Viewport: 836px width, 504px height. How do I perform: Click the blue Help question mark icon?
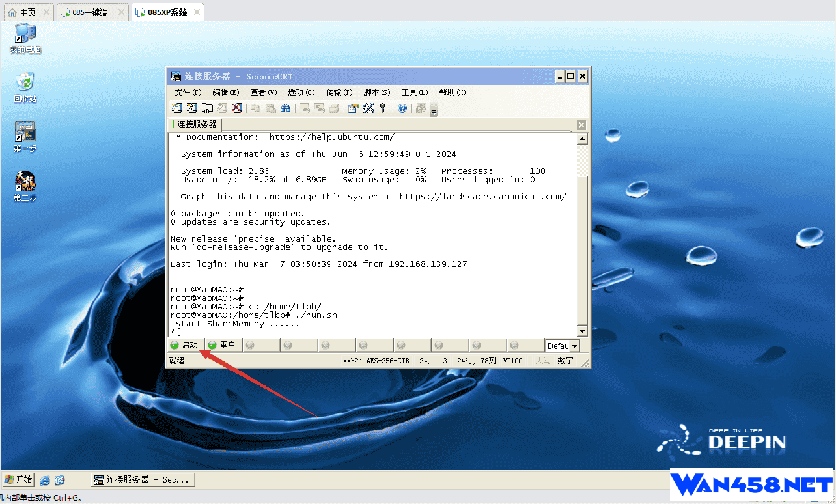tap(402, 108)
